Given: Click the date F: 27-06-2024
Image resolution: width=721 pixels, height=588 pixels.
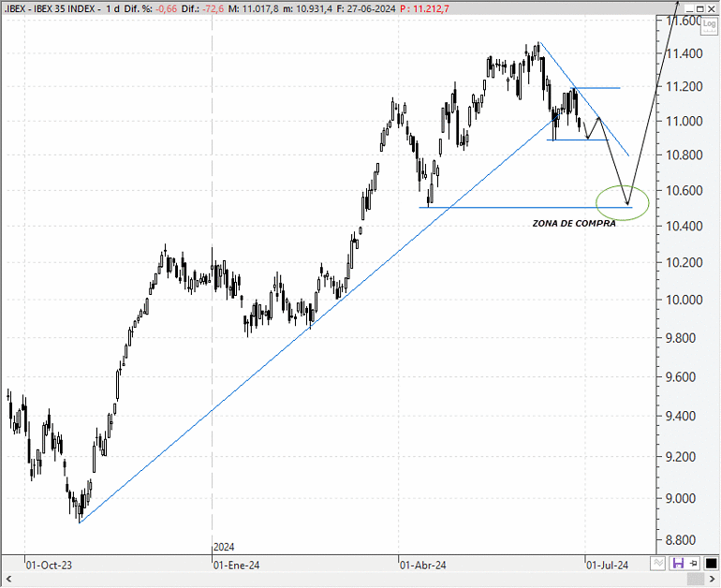Looking at the screenshot, I should 366,8.
